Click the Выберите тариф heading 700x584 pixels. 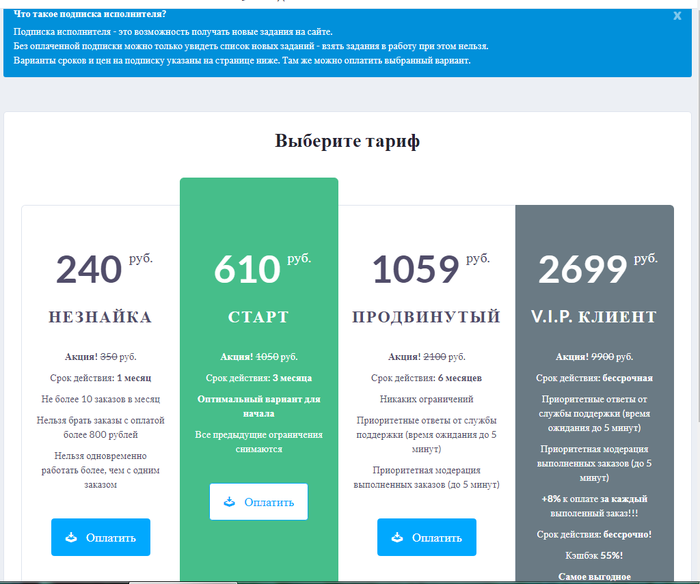pyautogui.click(x=347, y=141)
